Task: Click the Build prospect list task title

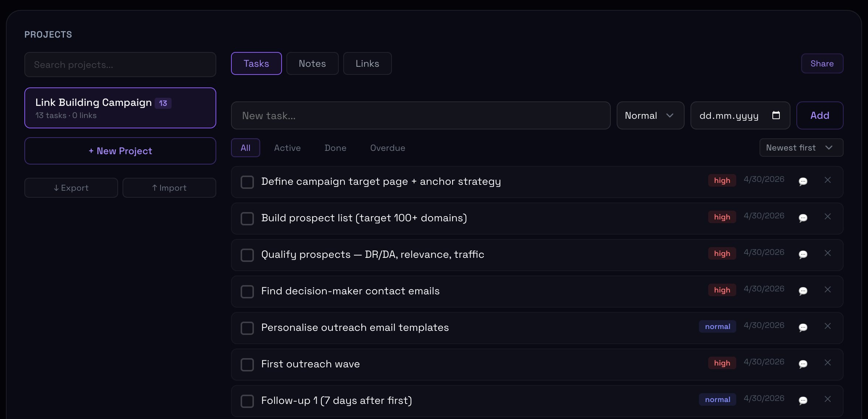Action: coord(364,218)
